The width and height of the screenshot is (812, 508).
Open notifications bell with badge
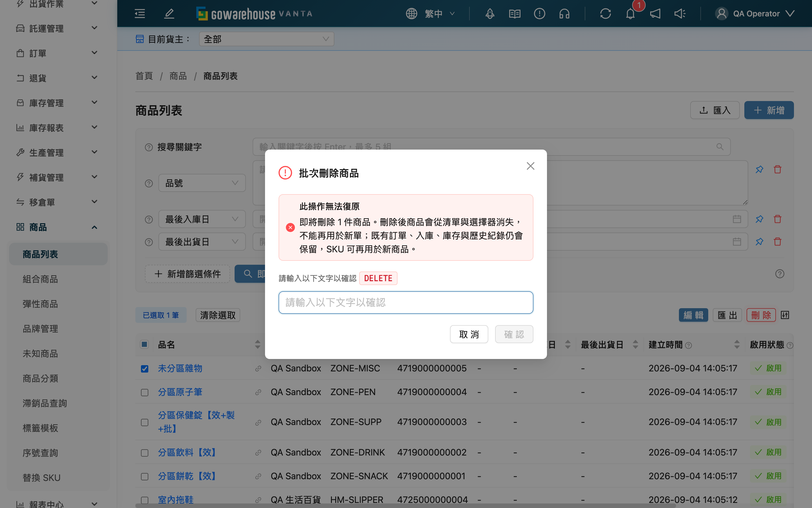point(630,14)
